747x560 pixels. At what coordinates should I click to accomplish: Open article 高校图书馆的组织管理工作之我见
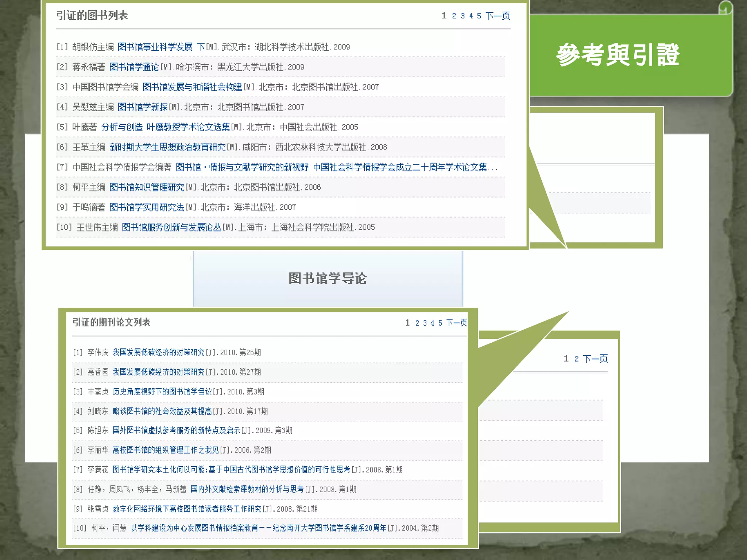(166, 450)
